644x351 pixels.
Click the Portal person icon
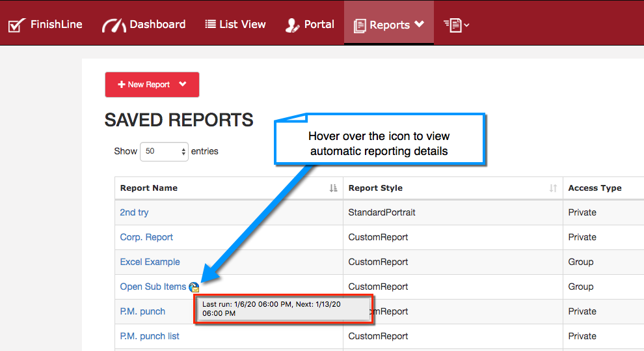(292, 25)
